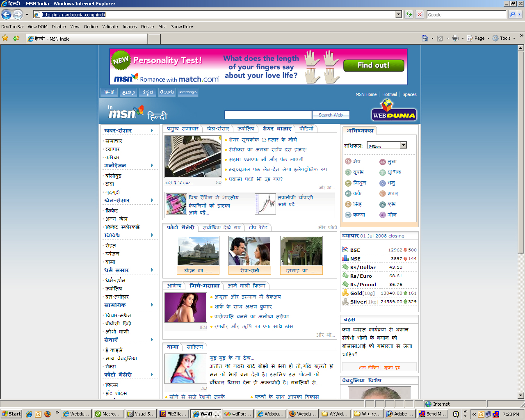
Task: Select the फोटो गैलरी tab
Action: 180,227
